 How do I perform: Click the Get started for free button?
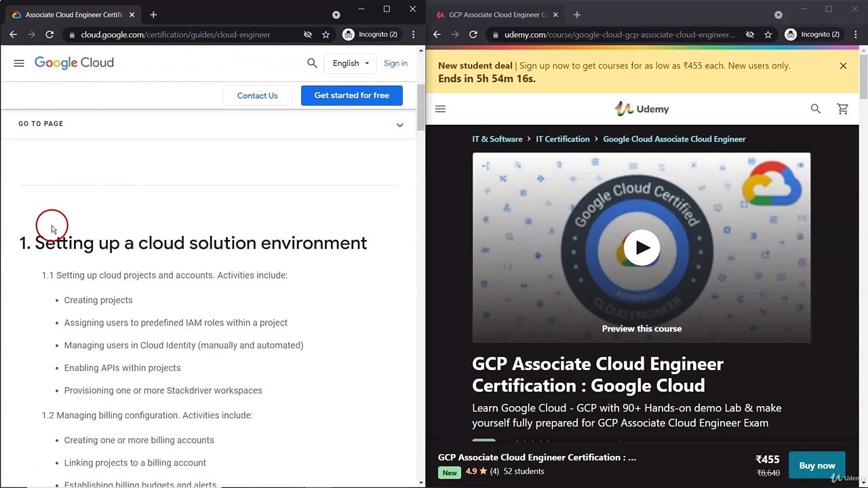[351, 96]
